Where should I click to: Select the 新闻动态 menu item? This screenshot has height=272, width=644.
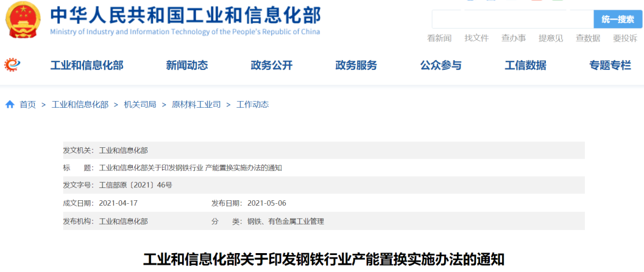click(x=187, y=65)
